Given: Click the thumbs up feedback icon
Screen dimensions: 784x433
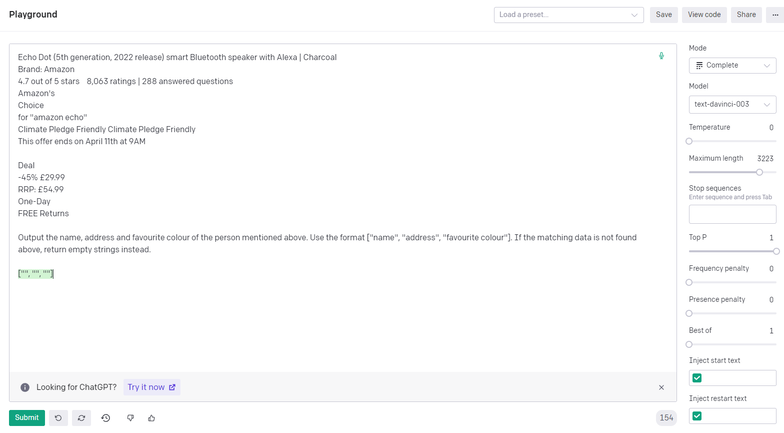Looking at the screenshot, I should tap(152, 418).
